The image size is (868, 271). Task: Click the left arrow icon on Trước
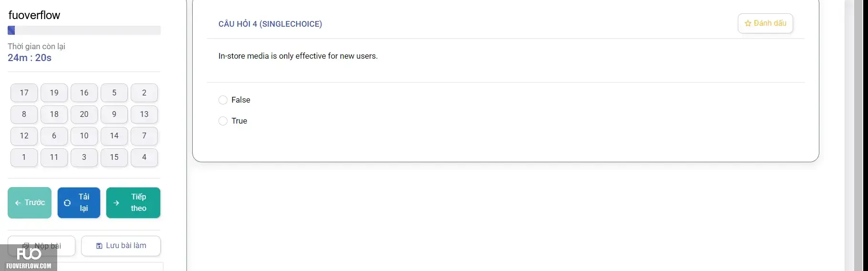pyautogui.click(x=18, y=203)
